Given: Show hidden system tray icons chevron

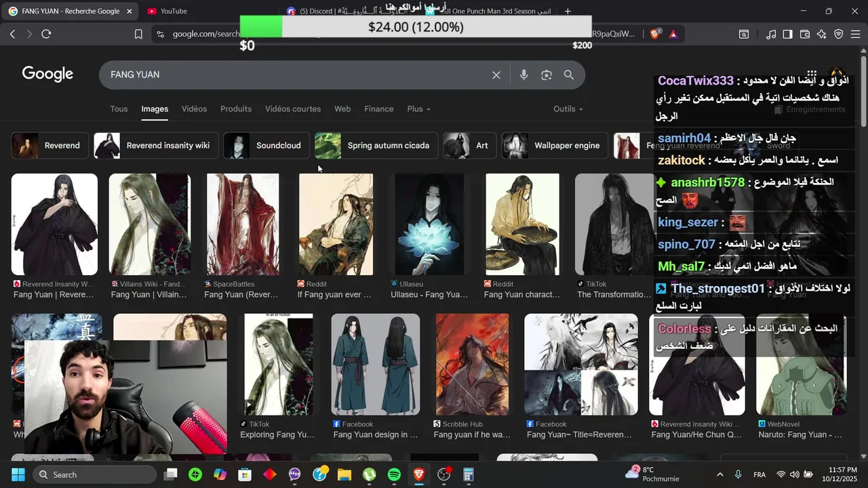Looking at the screenshot, I should click(x=719, y=474).
